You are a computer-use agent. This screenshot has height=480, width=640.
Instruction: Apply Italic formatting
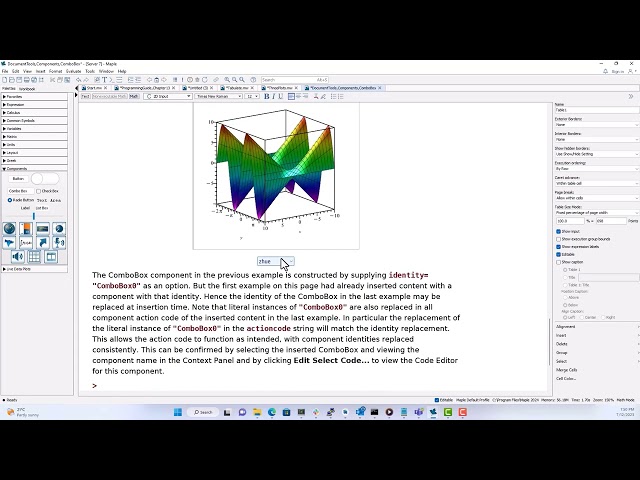(x=273, y=96)
